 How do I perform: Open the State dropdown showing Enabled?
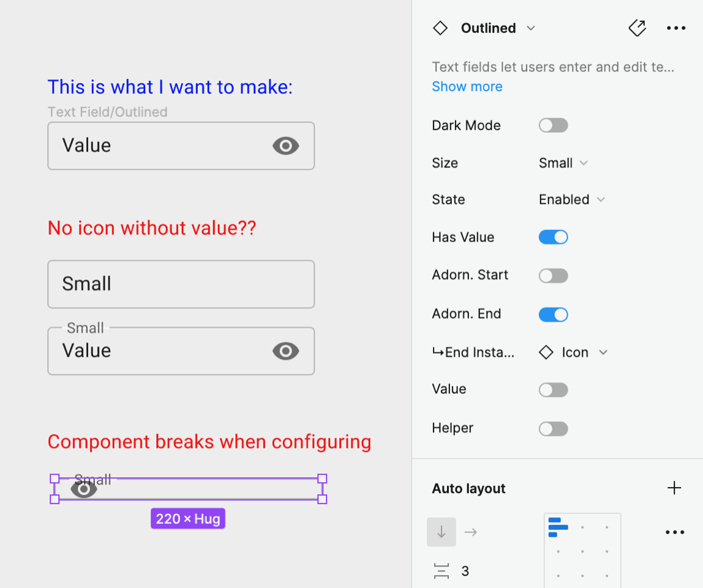point(571,199)
